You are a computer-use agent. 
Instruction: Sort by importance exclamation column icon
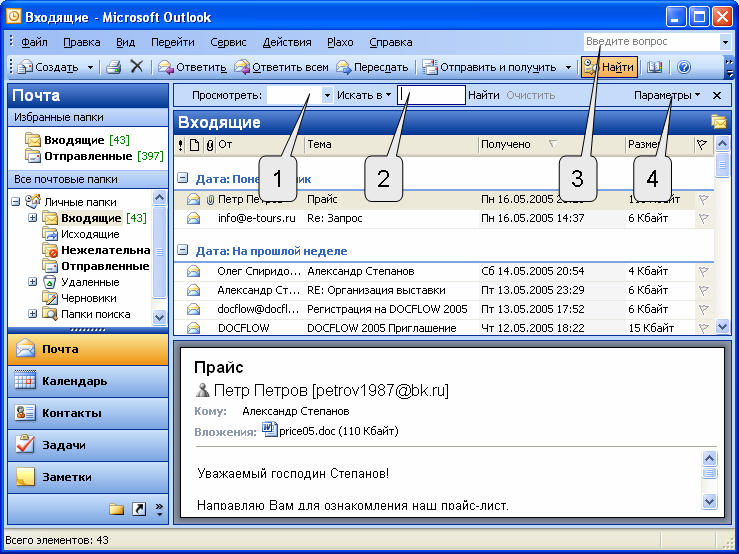click(181, 145)
